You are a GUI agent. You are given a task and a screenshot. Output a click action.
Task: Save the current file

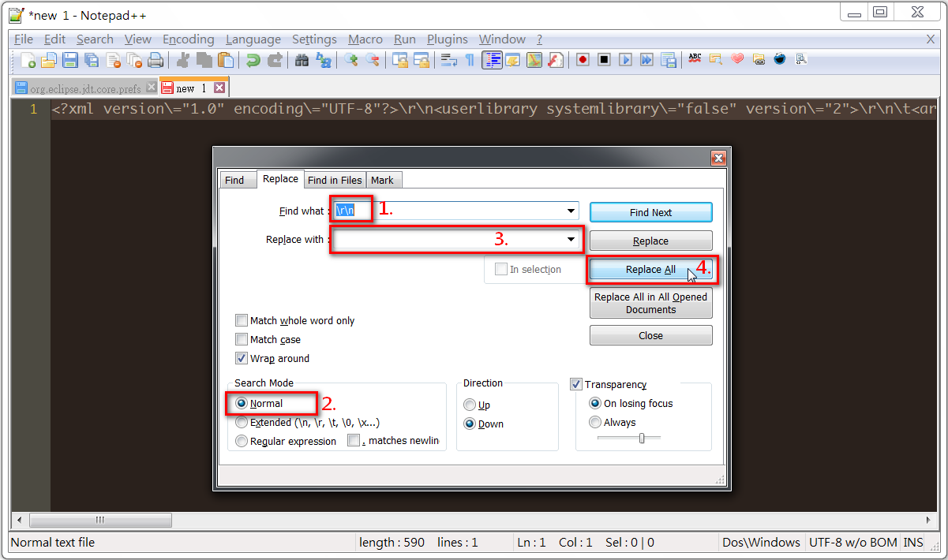coord(70,60)
